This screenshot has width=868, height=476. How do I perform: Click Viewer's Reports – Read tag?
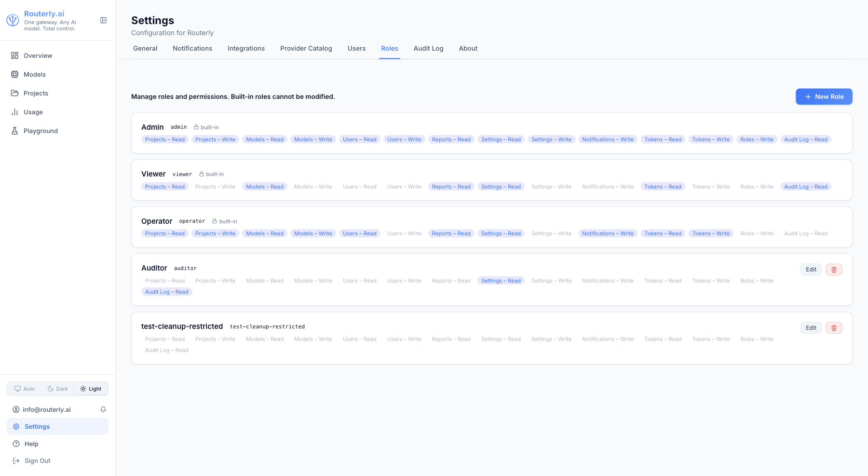click(451, 187)
